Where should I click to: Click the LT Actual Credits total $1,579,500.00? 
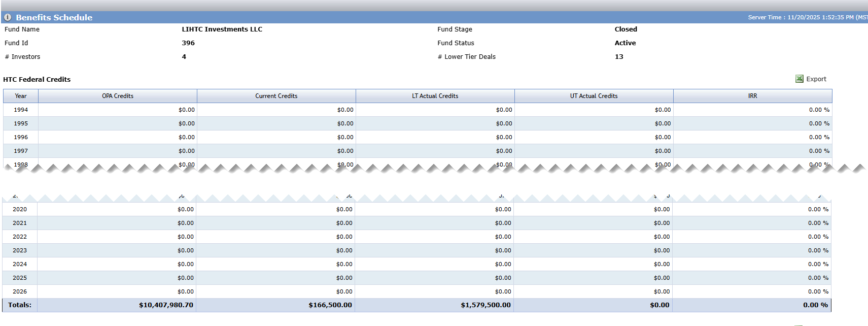coord(485,305)
